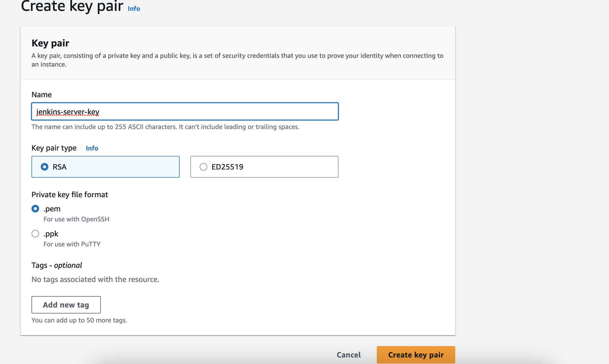Choose the .ppk format radio circle
This screenshot has height=364, width=609.
point(35,234)
